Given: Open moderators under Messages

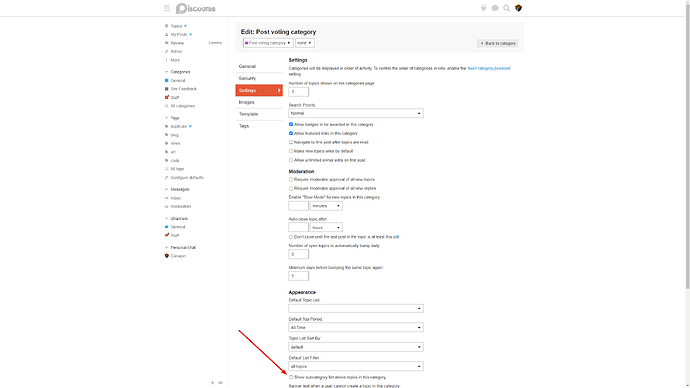Looking at the screenshot, I should coord(181,206).
